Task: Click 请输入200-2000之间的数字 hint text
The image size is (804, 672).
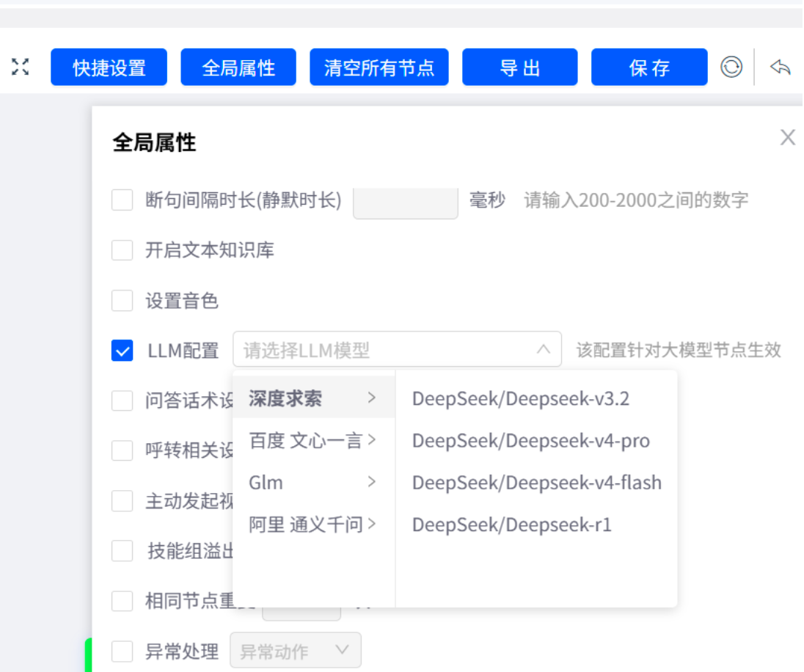Action: point(636,200)
